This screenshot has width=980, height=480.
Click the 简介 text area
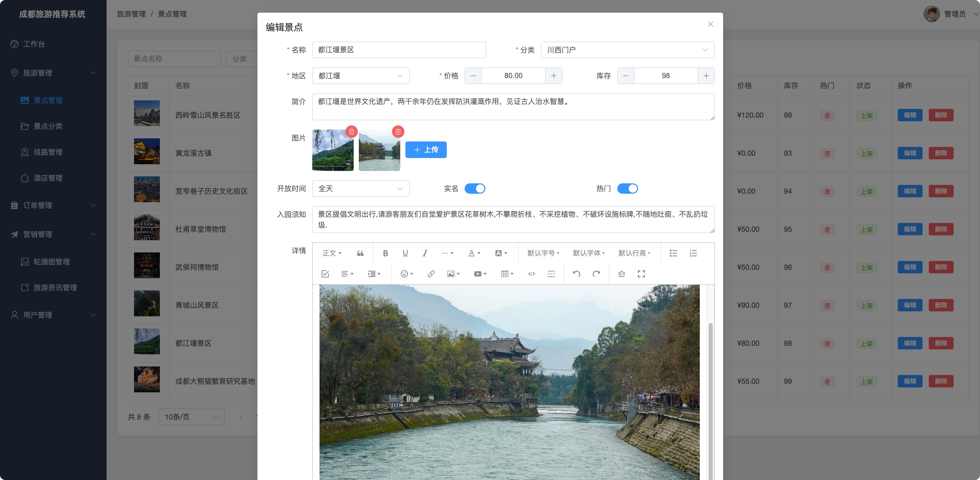[513, 107]
